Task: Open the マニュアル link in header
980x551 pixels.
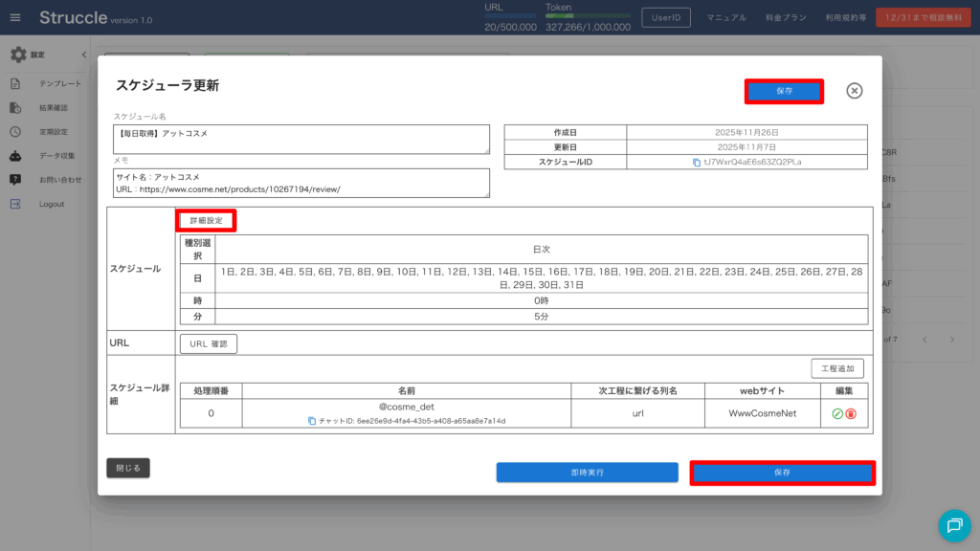Action: (726, 18)
